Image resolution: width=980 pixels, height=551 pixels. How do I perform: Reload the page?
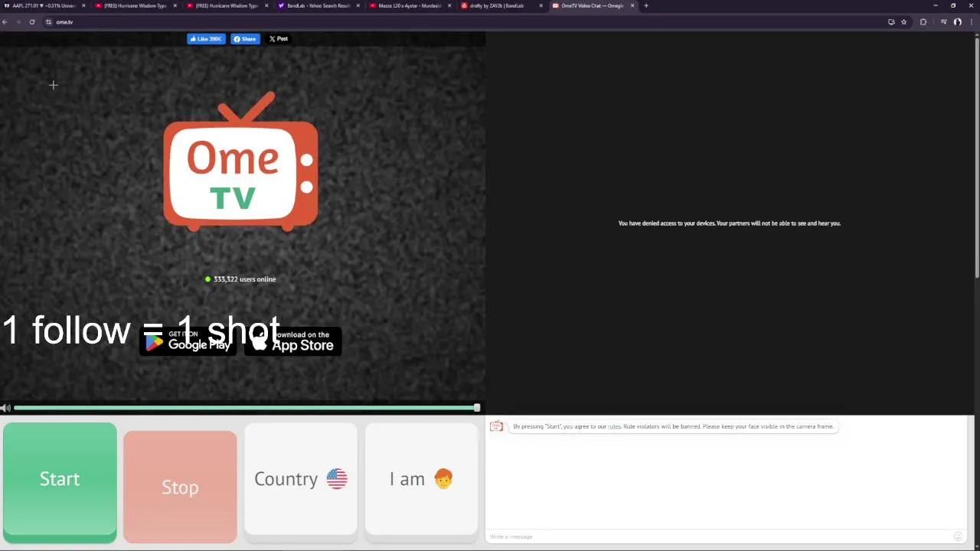pyautogui.click(x=32, y=22)
